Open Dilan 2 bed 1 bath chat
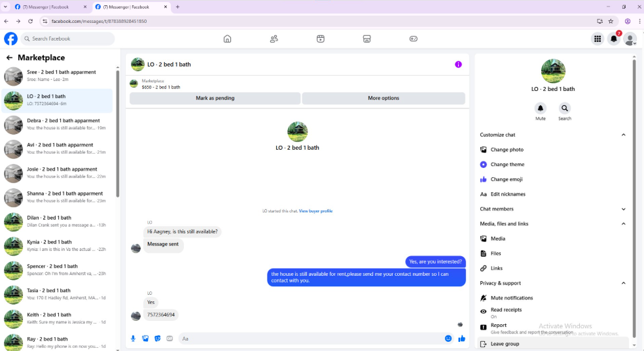 [57, 222]
